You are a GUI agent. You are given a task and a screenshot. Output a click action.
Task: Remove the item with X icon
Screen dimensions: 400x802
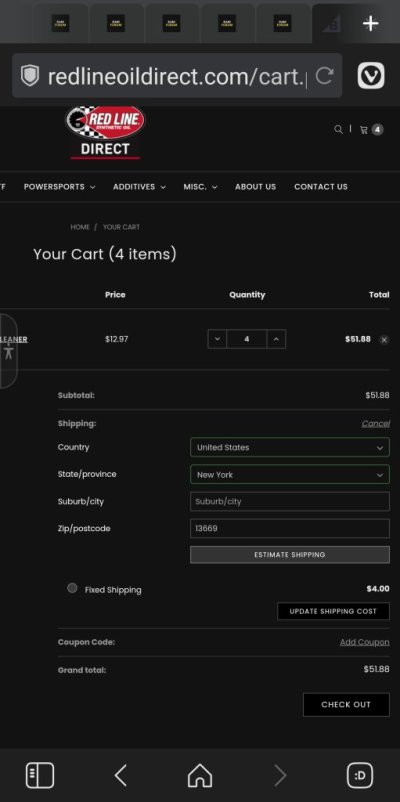[384, 340]
